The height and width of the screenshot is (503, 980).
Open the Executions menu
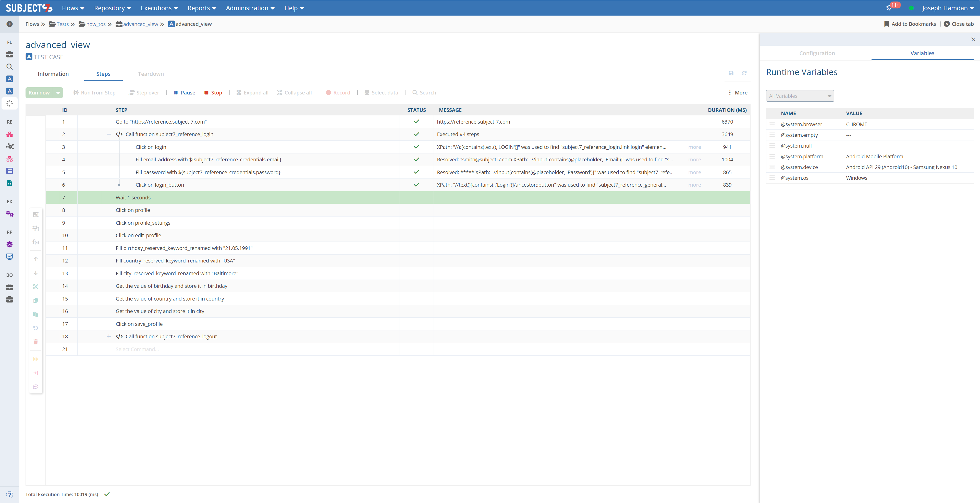point(159,8)
